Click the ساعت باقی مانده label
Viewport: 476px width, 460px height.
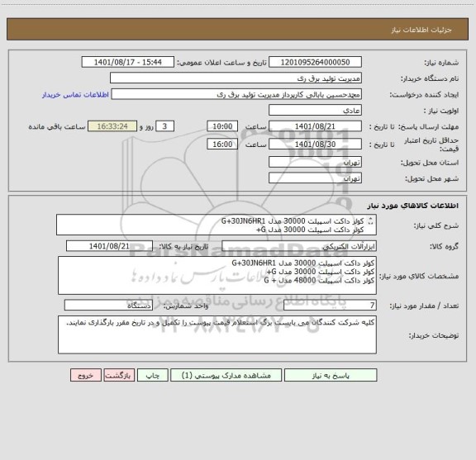click(x=57, y=127)
